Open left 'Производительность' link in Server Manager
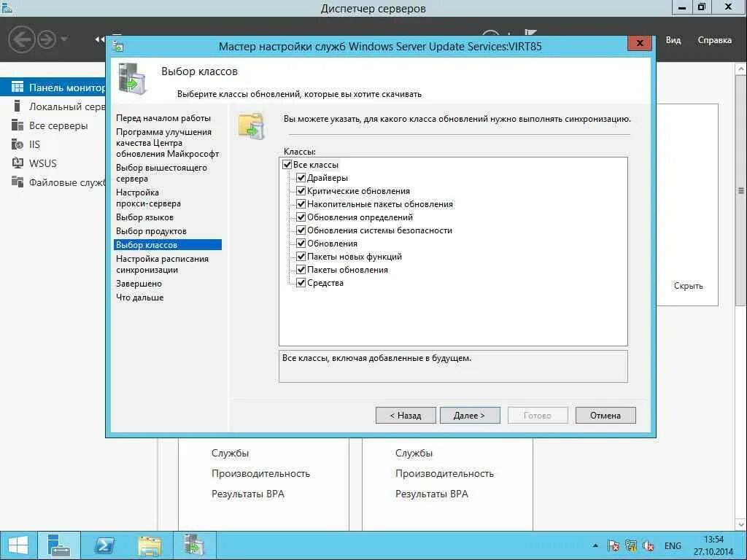This screenshot has width=747, height=560. [x=260, y=473]
